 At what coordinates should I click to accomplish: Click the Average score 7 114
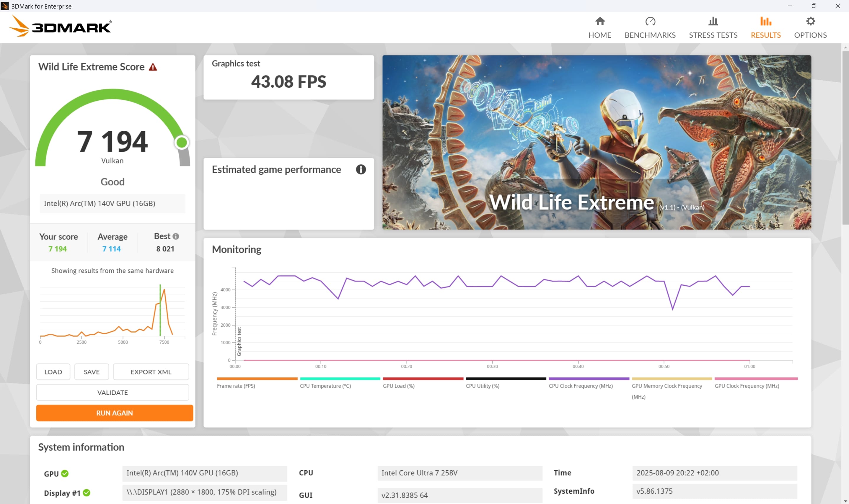[x=112, y=249]
